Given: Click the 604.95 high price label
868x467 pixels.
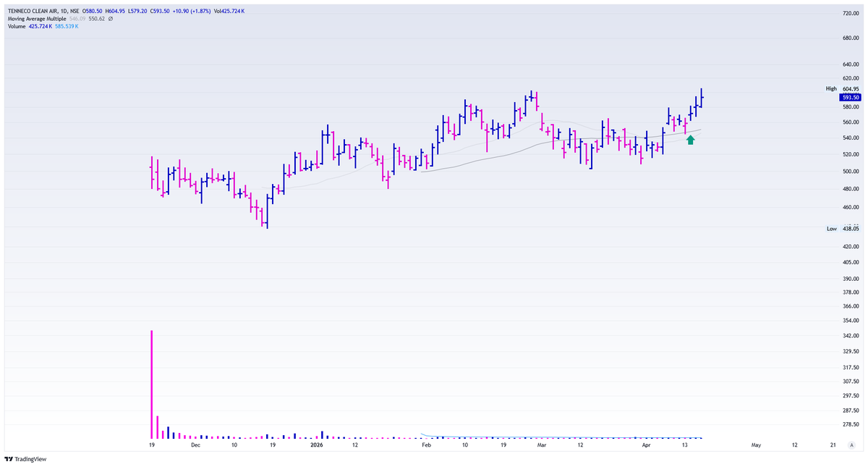Looking at the screenshot, I should (850, 88).
